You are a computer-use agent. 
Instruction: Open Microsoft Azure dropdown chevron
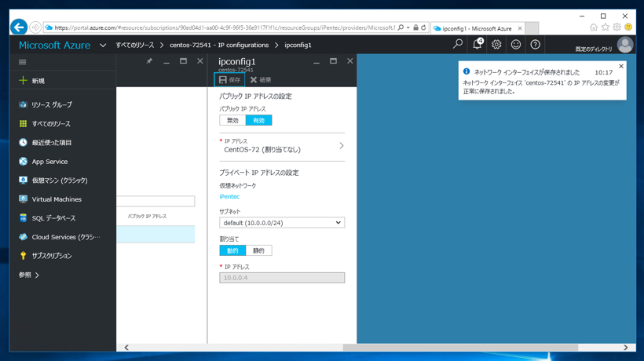coord(103,46)
